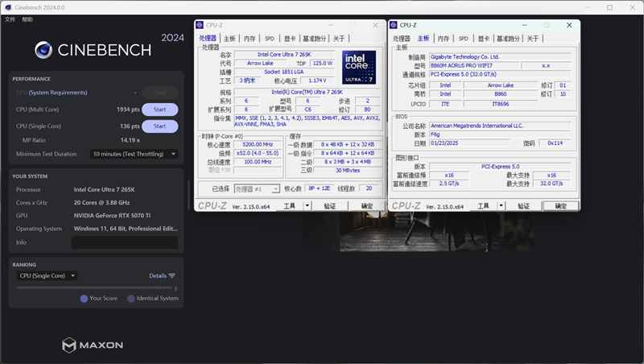Open the 帮助 menu in Cinebench

27,19
